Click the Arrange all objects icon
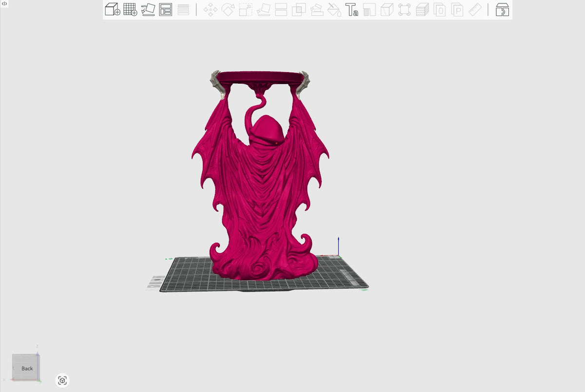The height and width of the screenshot is (392, 585). click(166, 9)
